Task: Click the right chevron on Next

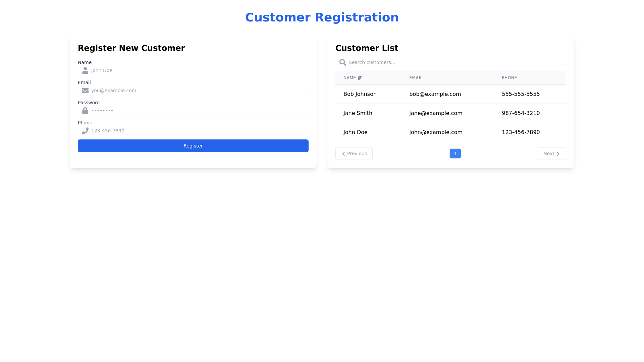Action: [558, 154]
